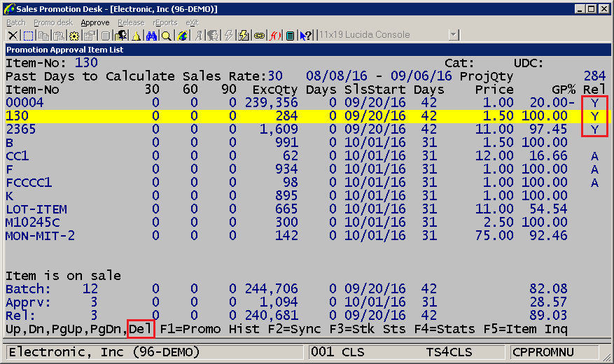Viewport: 614px width, 364px height.
Task: Click the yellow gear settings icon
Action: [x=74, y=36]
